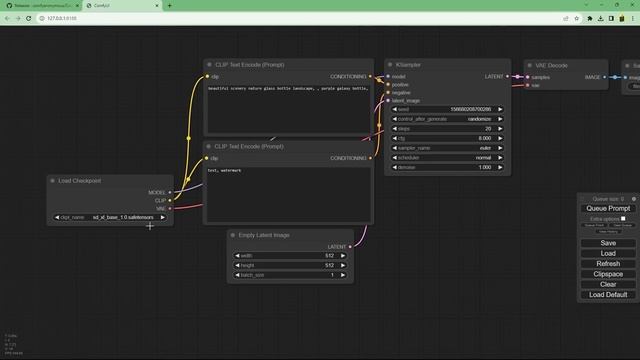Click the negative input port on KSampler
This screenshot has height=360, width=640.
(388, 93)
